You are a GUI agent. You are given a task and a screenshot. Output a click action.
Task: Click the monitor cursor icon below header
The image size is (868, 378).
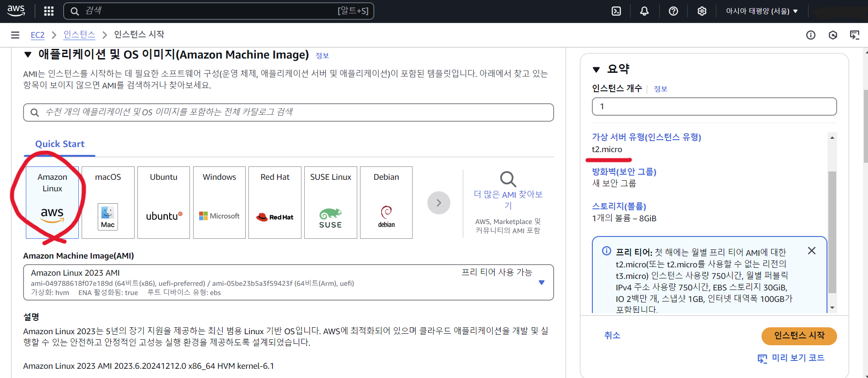(x=855, y=35)
